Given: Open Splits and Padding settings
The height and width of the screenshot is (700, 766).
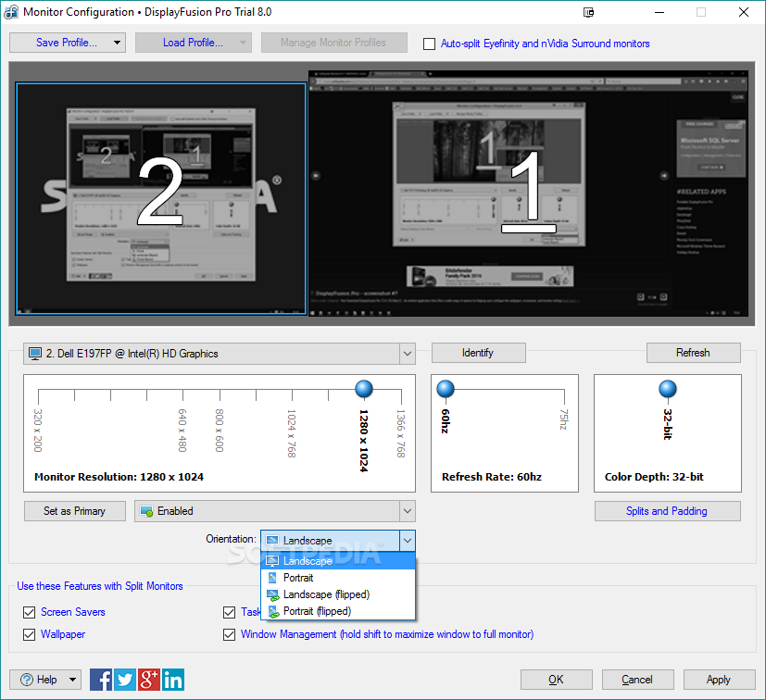Looking at the screenshot, I should (667, 511).
